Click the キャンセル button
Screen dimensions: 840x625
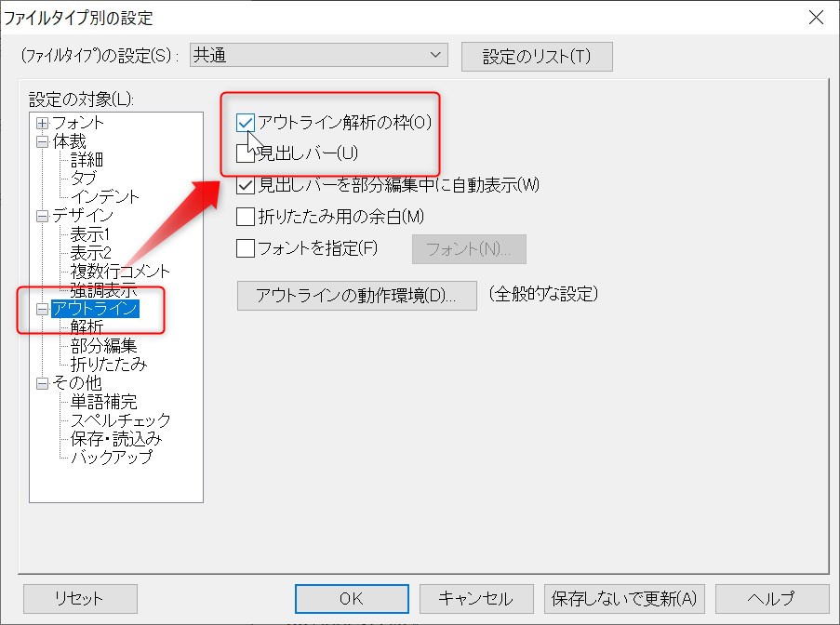click(x=476, y=599)
